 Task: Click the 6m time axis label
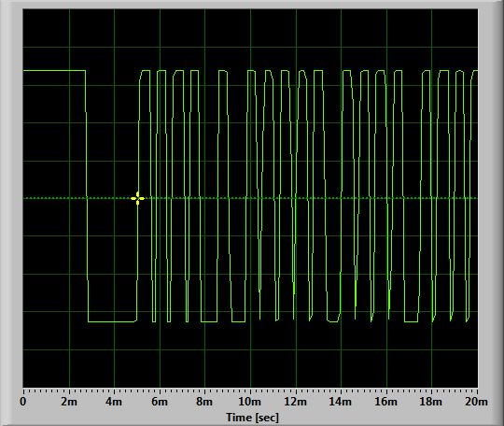[160, 402]
